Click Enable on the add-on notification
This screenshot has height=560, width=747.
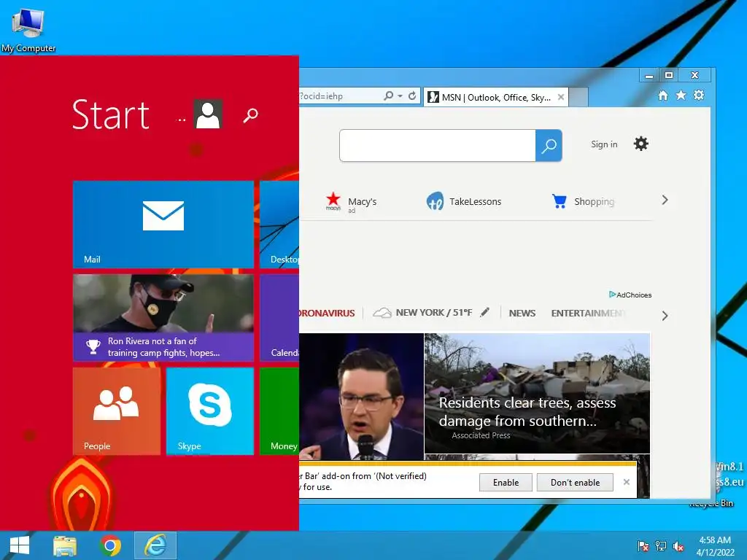506,483
